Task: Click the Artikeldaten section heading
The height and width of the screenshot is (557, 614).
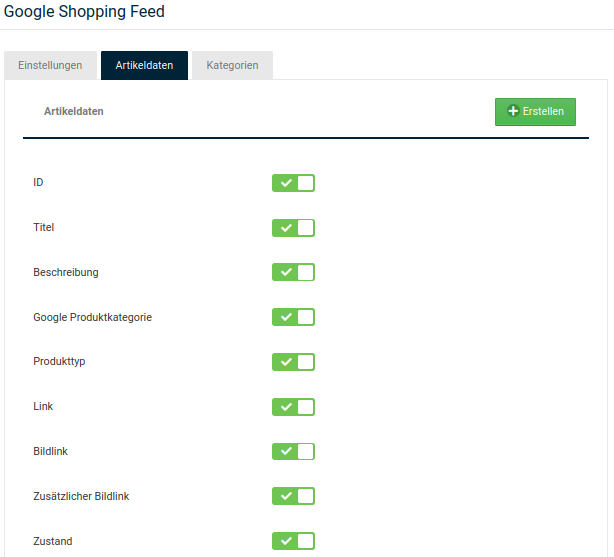Action: (x=74, y=111)
